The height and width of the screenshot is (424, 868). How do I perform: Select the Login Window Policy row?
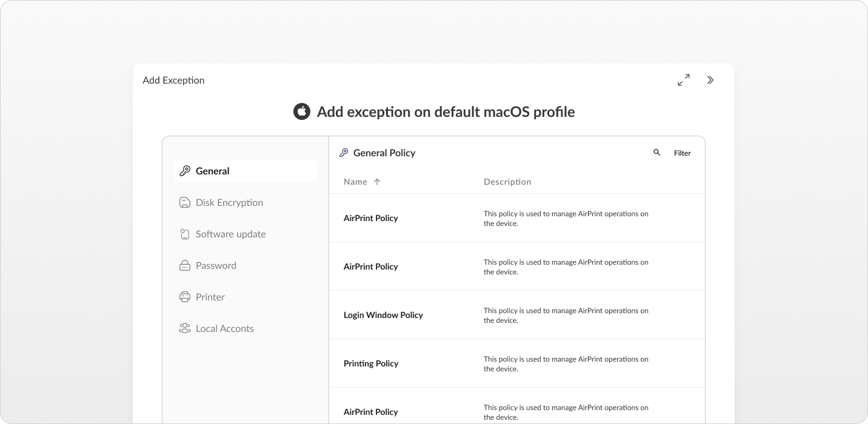(x=383, y=315)
